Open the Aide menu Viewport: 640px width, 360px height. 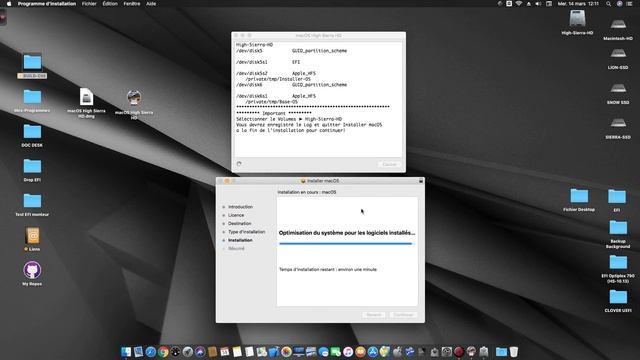(151, 4)
